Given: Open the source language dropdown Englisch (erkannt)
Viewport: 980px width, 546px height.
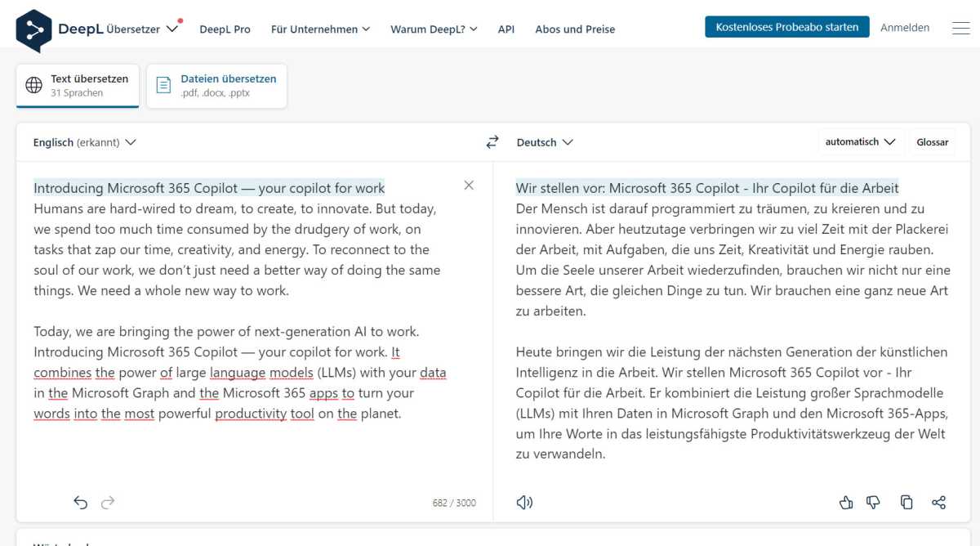Looking at the screenshot, I should click(84, 142).
